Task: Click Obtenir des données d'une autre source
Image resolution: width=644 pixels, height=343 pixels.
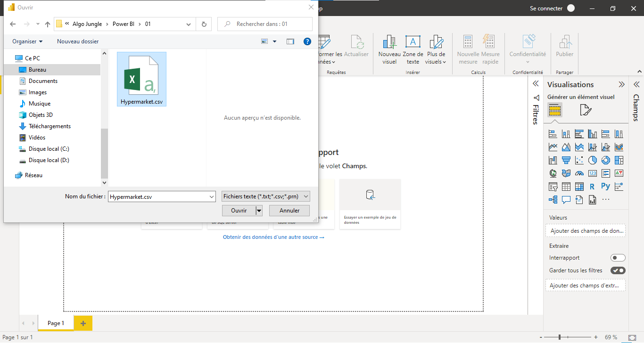Action: tap(273, 237)
